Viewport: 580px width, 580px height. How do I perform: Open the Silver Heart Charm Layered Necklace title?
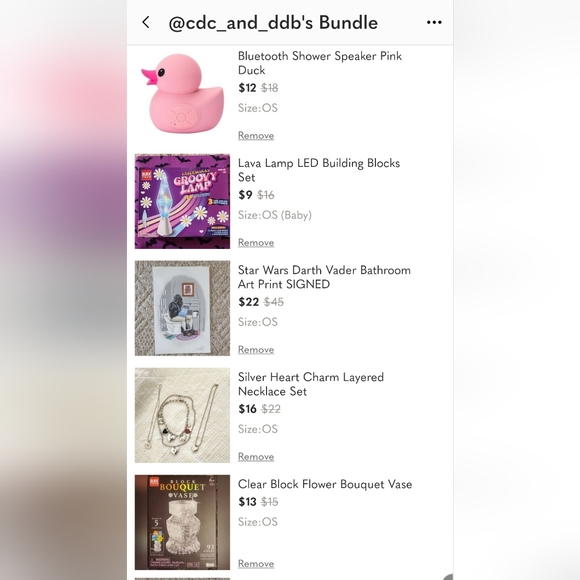click(x=311, y=384)
